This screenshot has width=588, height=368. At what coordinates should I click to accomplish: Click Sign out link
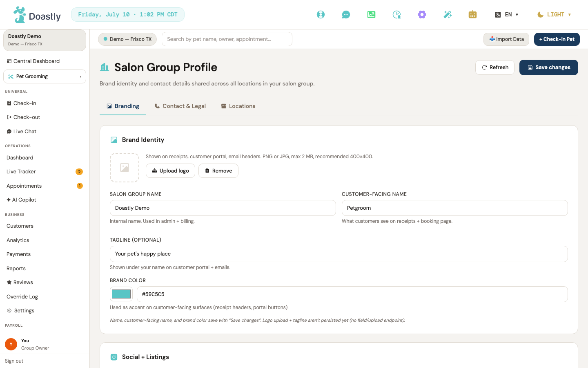14,361
